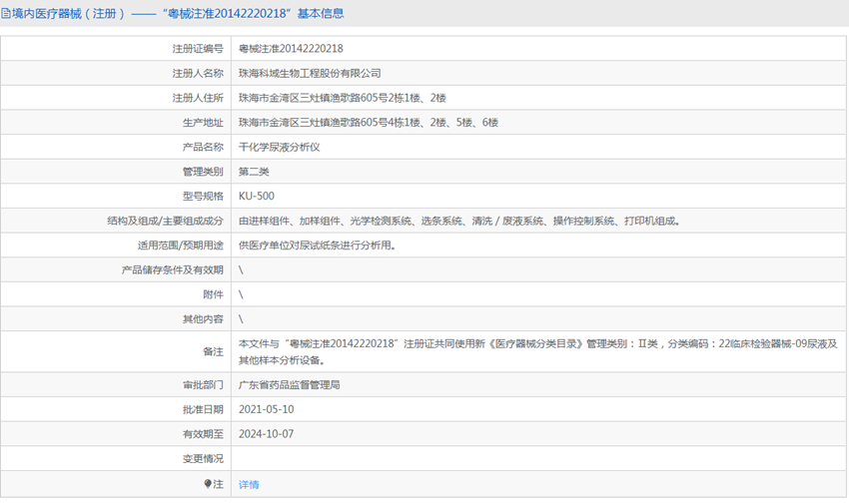Select registrant name 珠海科域生物工程股份有限公司
Viewport: 849px width, 504px height.
pyautogui.click(x=310, y=73)
